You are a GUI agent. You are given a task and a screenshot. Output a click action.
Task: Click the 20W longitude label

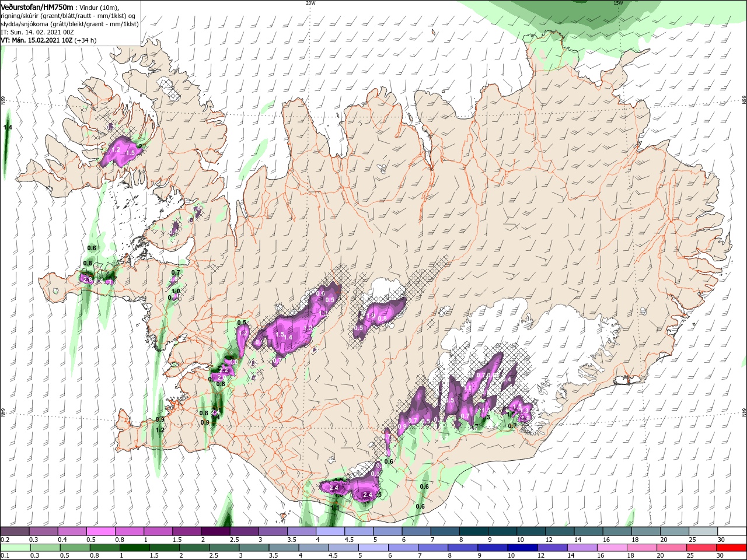(310, 3)
